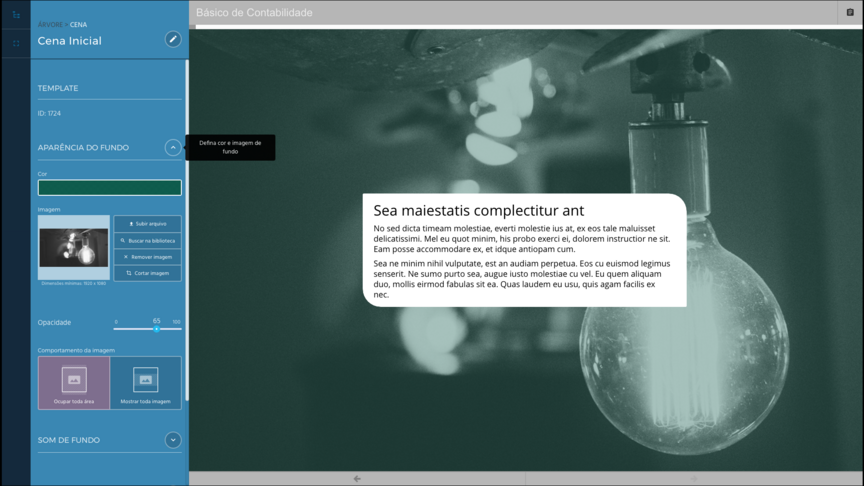Click the paragraph starting Sea ne minim
This screenshot has height=486, width=864.
click(522, 279)
